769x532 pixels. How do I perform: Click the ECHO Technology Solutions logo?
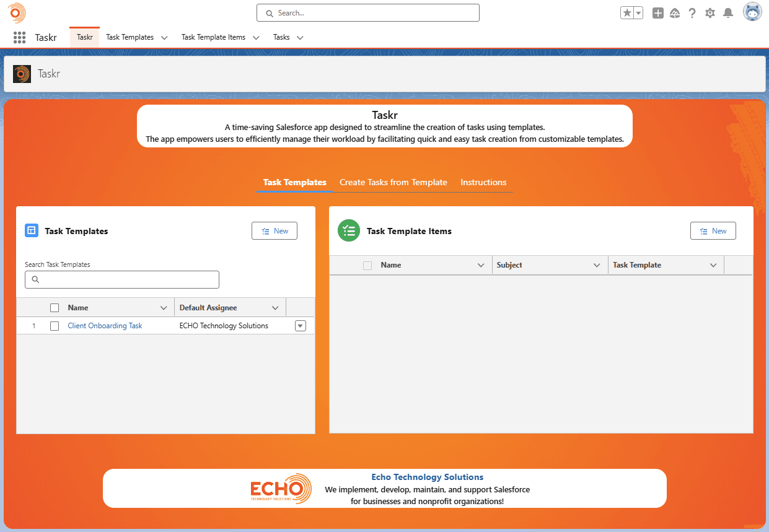(x=281, y=488)
